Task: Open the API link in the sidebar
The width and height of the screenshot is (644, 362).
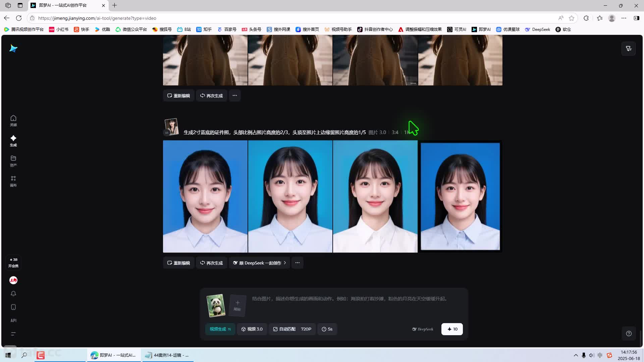Action: point(13,320)
